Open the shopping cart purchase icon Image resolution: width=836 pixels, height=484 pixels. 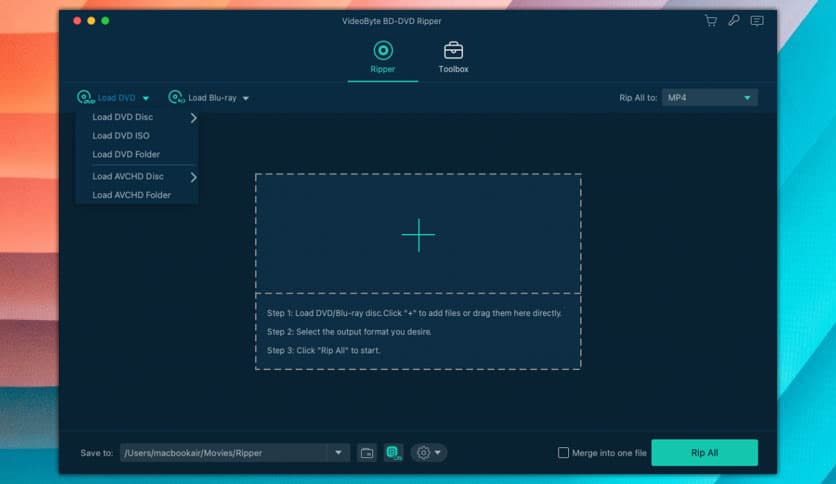(711, 21)
